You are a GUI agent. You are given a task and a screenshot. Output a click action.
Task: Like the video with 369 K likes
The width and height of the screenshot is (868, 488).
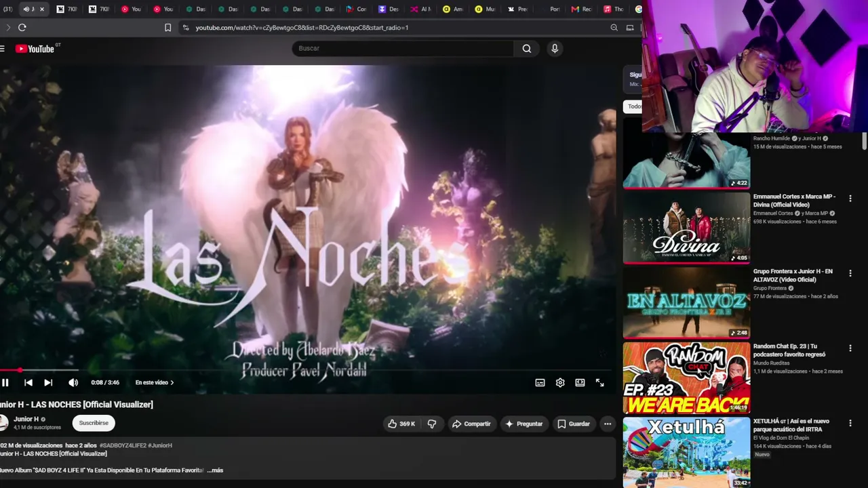coord(401,424)
